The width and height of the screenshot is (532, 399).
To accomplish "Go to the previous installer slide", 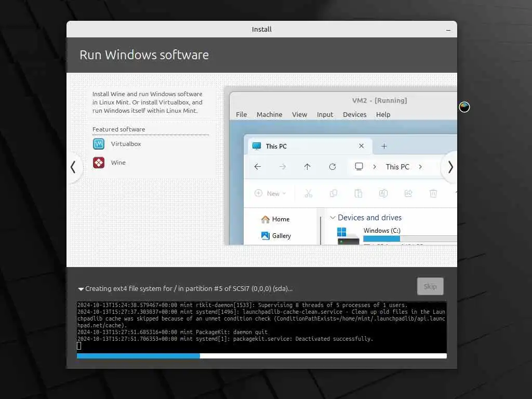I will click(x=73, y=167).
